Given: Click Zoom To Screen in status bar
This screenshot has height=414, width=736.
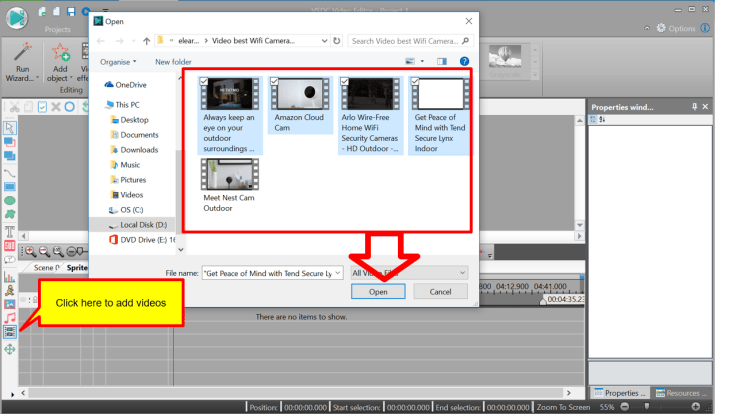Looking at the screenshot, I should (563, 407).
